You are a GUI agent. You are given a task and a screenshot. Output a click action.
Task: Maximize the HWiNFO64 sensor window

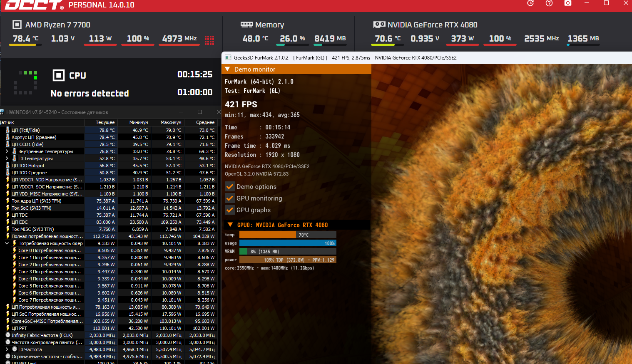pos(200,112)
